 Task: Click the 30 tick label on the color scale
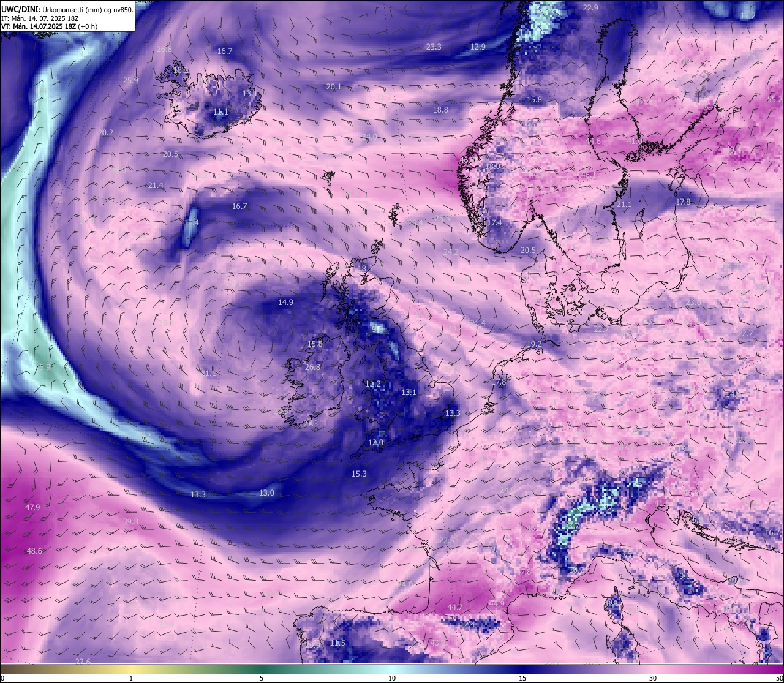click(x=653, y=678)
